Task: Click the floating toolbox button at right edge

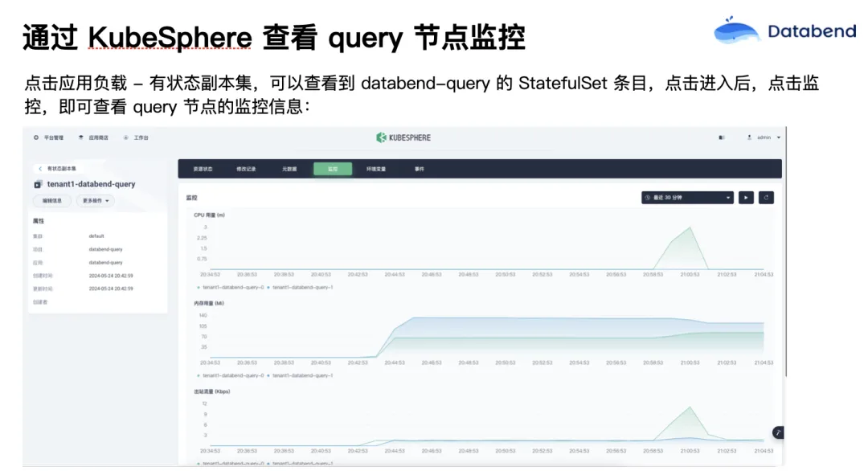Action: (x=778, y=432)
